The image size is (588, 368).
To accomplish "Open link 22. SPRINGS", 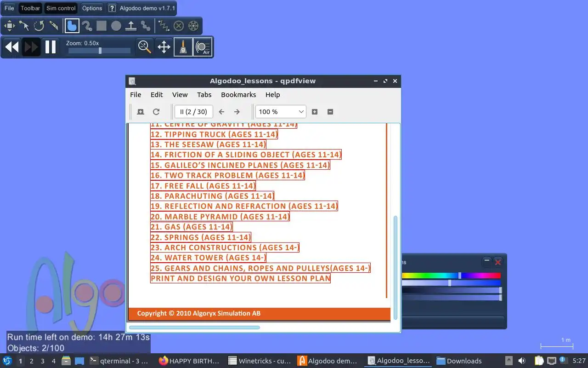I will pyautogui.click(x=201, y=237).
